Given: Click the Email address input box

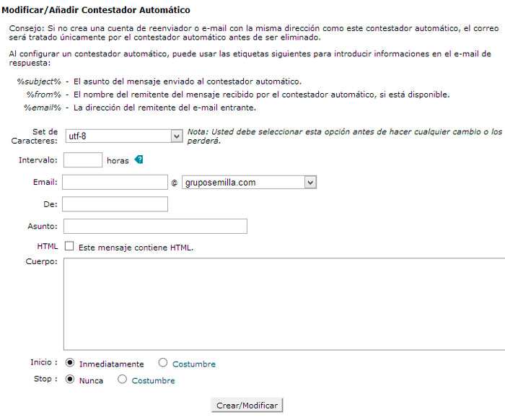Looking at the screenshot, I should click(115, 183).
